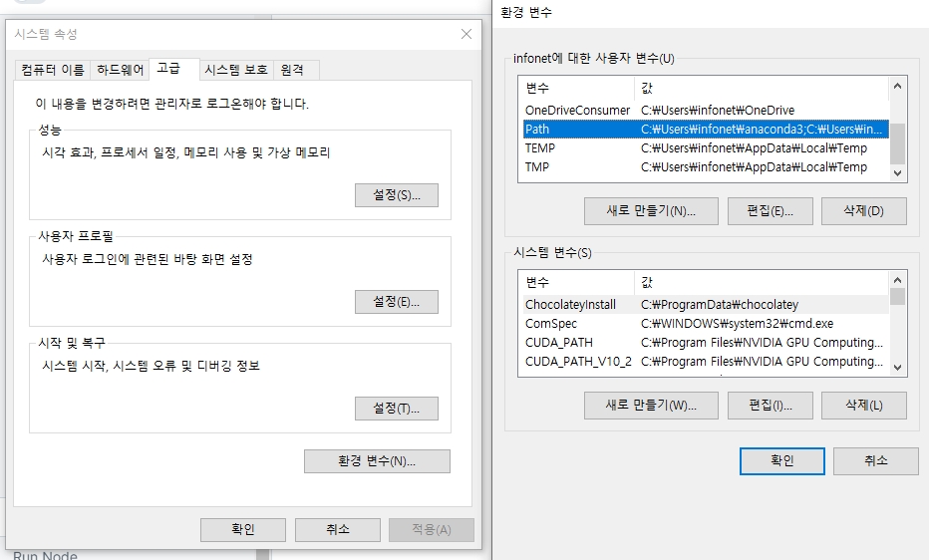Switch to the 컴퓨터 이름 tab
The width and height of the screenshot is (929, 560).
pyautogui.click(x=52, y=70)
